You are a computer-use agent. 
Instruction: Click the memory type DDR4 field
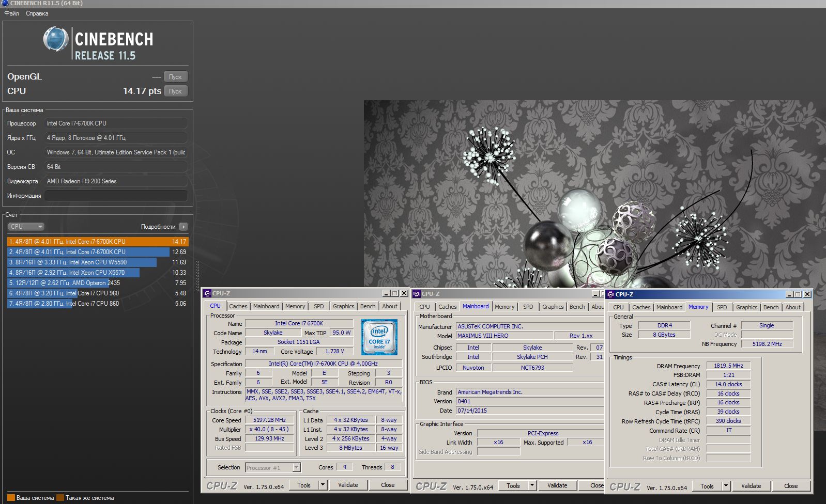pos(664,325)
